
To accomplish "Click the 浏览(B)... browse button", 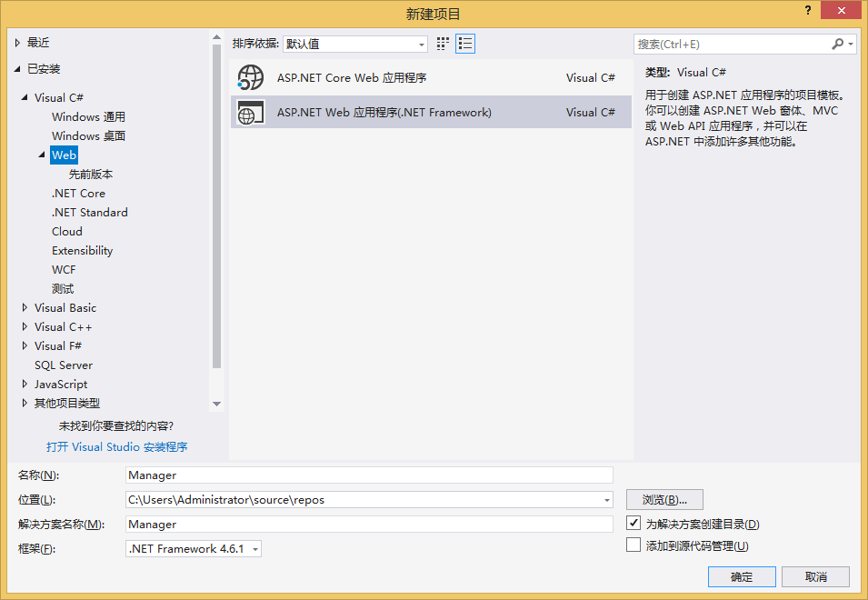I will point(664,500).
